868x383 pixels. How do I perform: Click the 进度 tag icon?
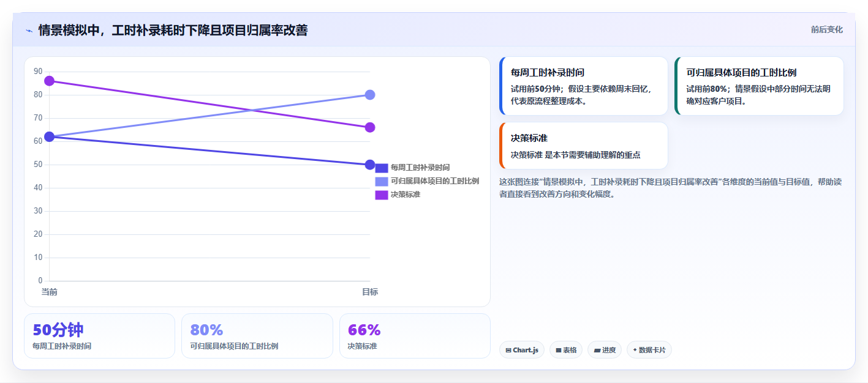[x=597, y=351]
